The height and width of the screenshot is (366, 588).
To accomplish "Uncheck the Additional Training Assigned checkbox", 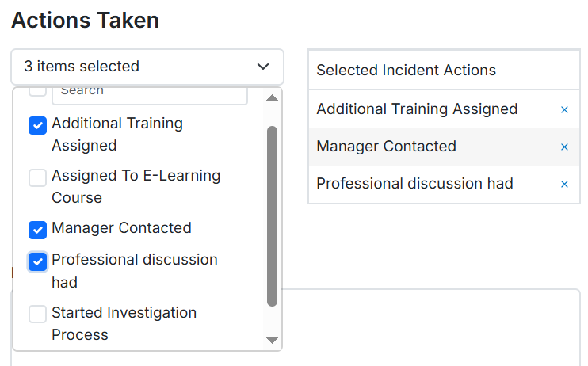I will (x=37, y=125).
